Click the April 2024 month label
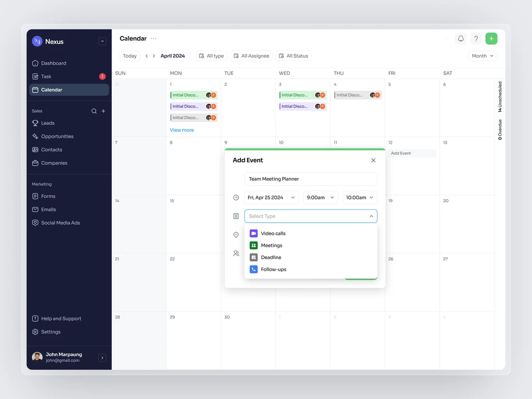 172,56
